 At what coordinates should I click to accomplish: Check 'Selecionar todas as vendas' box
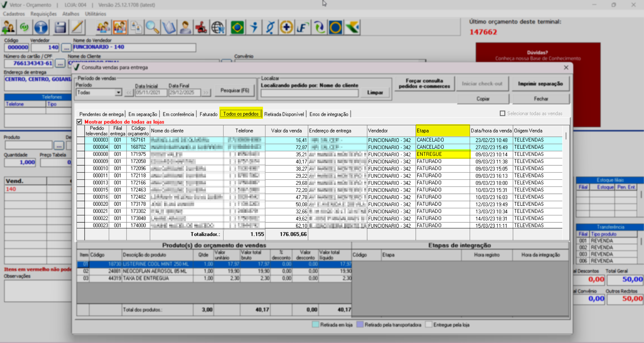click(x=502, y=113)
